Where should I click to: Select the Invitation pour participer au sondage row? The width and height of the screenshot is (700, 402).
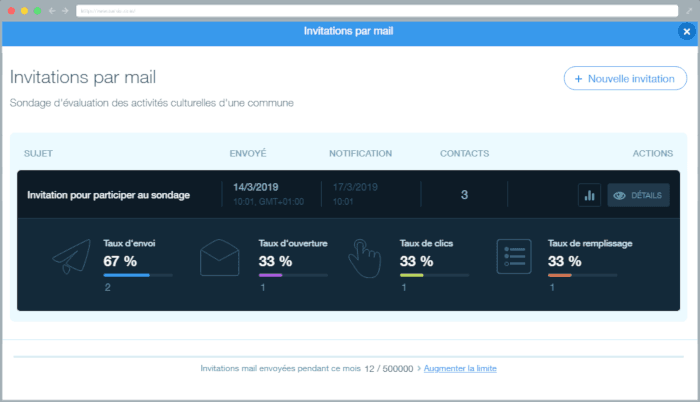coord(108,195)
